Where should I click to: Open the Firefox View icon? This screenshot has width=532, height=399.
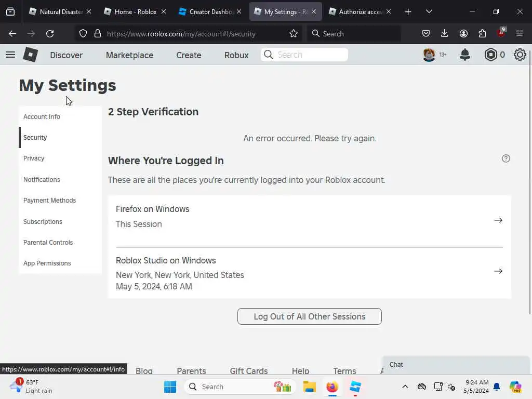coord(10,12)
